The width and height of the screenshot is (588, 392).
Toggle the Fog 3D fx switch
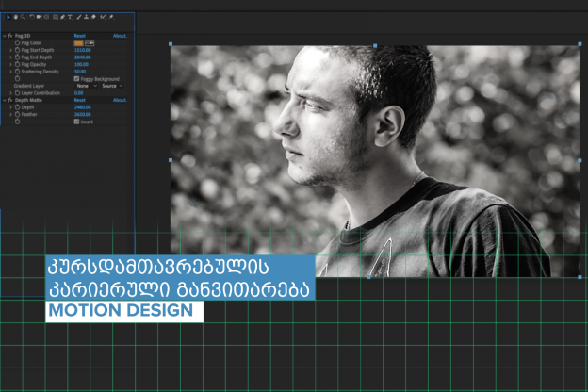coord(10,36)
